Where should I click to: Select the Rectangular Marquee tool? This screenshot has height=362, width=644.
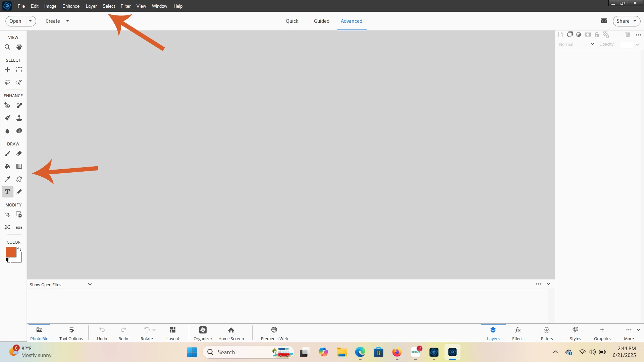tap(19, 70)
